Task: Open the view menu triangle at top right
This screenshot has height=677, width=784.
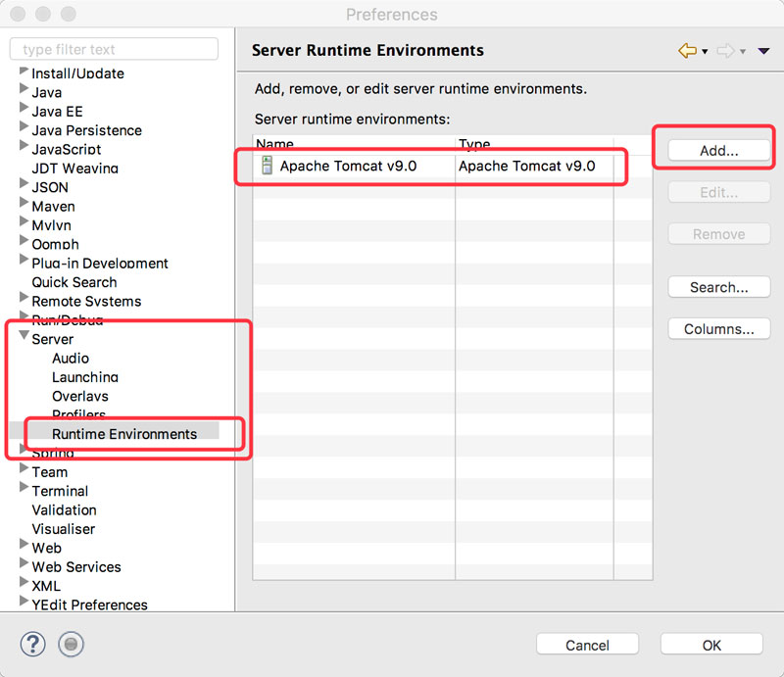Action: 763,49
